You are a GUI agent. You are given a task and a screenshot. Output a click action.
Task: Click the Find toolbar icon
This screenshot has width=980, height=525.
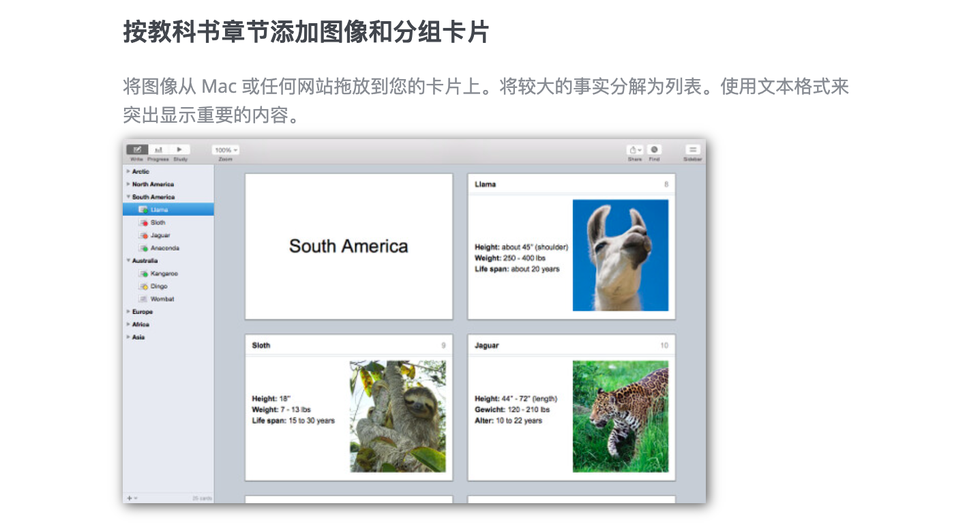[x=654, y=150]
